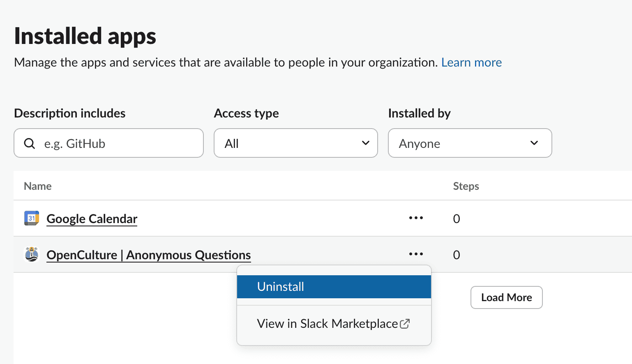Click inside the Description includes search field
This screenshot has width=632, height=364.
click(x=108, y=143)
